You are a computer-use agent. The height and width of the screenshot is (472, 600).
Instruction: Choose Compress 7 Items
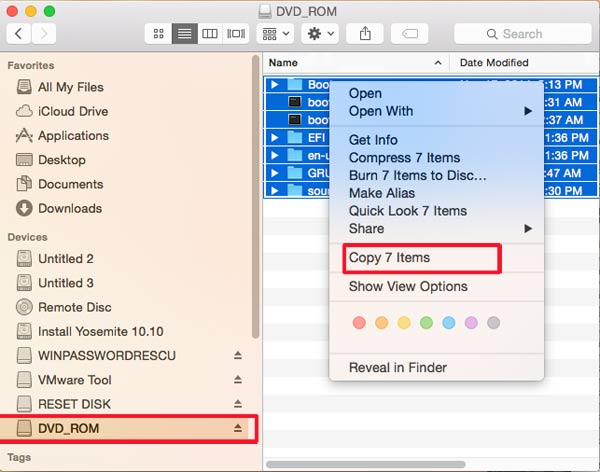[x=436, y=158]
